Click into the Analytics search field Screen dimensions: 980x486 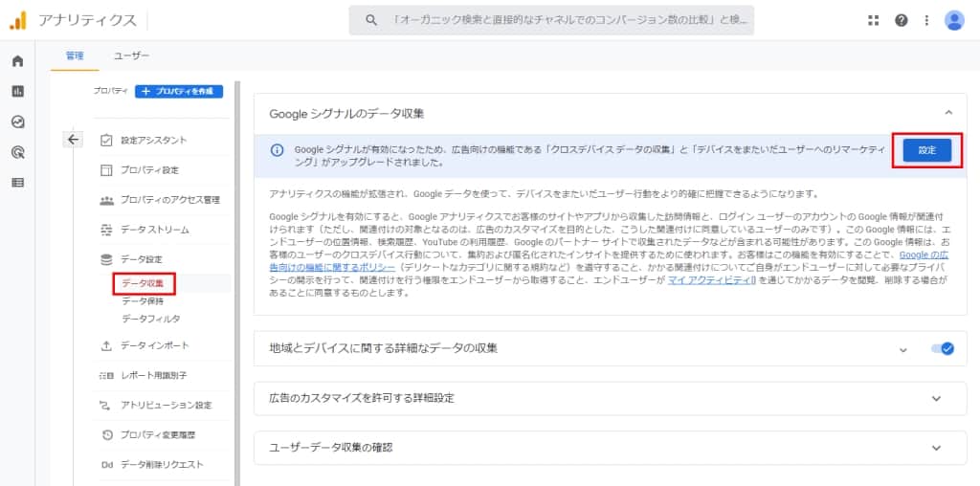coord(551,21)
